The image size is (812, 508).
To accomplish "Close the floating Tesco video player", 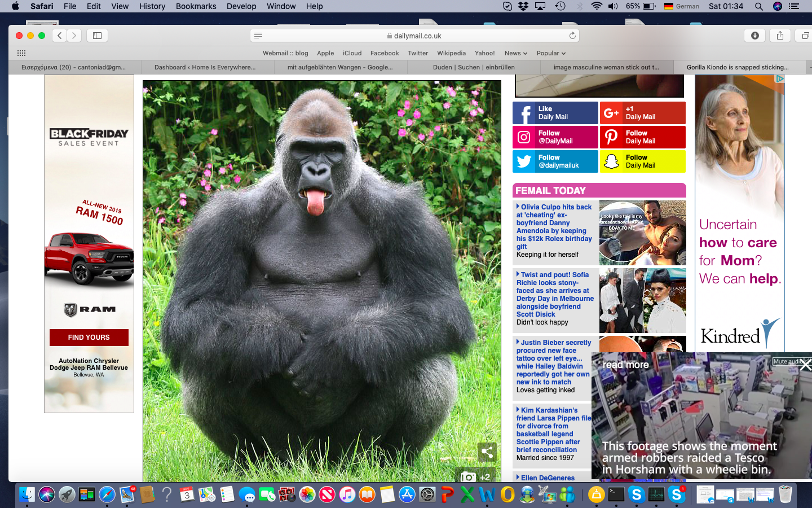I will click(x=805, y=365).
